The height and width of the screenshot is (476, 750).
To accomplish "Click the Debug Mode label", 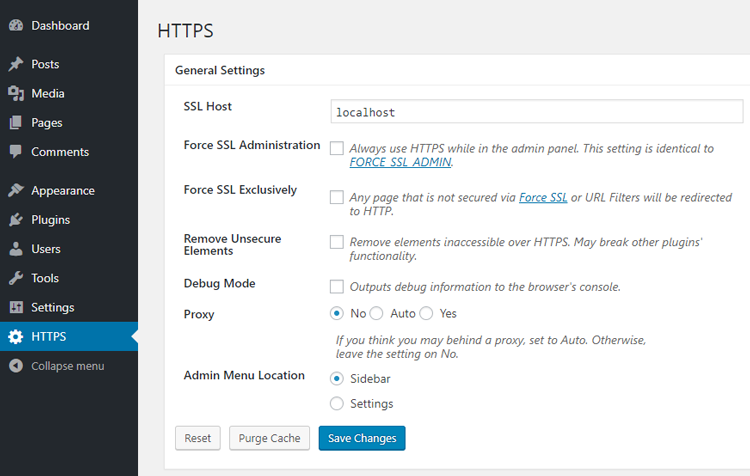I will point(220,283).
